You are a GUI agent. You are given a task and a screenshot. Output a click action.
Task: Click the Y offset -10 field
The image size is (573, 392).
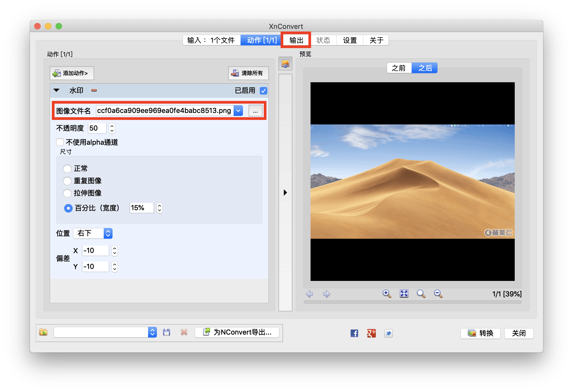click(x=96, y=267)
